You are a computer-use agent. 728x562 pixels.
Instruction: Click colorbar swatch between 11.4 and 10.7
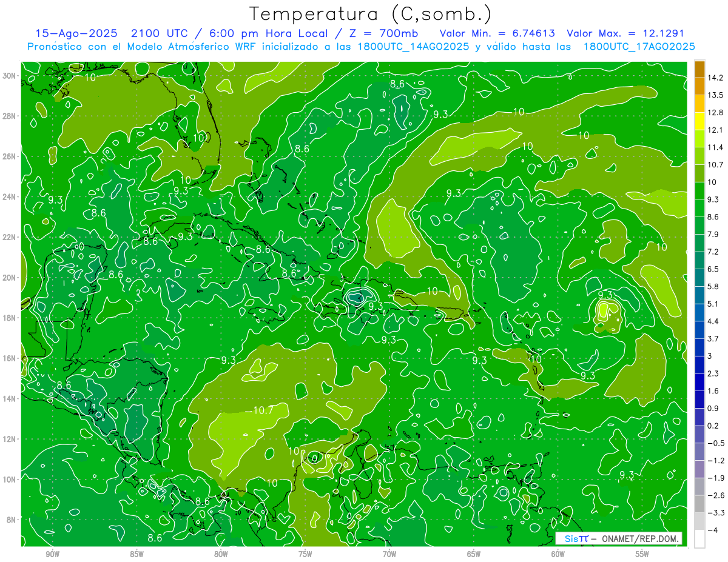point(699,156)
